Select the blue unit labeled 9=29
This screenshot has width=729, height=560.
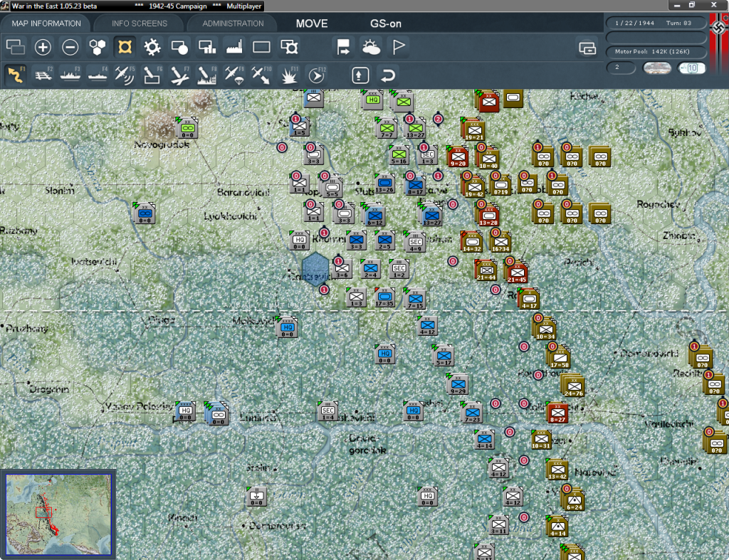(458, 385)
